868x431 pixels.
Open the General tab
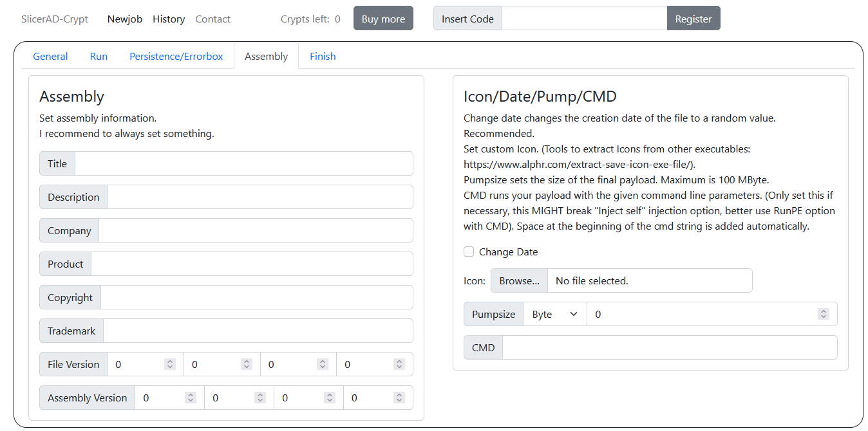50,56
